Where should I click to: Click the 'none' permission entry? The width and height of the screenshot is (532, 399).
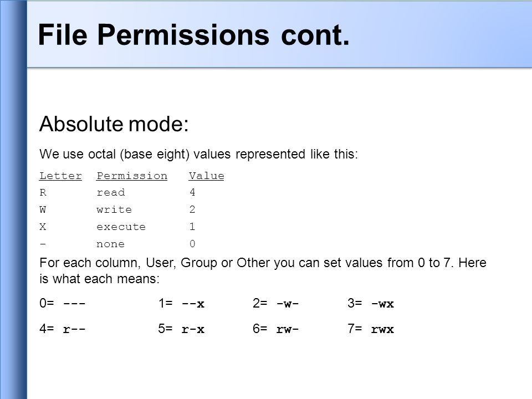(111, 244)
